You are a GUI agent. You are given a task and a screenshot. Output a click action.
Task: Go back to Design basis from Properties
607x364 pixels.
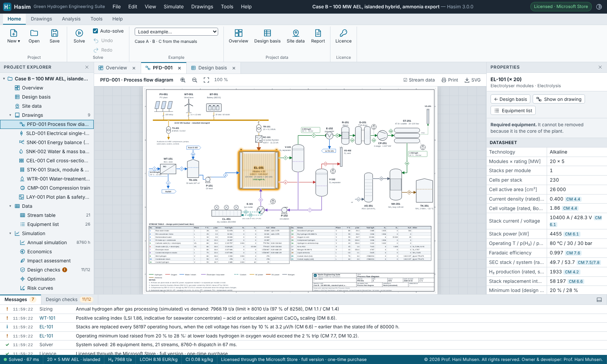510,99
